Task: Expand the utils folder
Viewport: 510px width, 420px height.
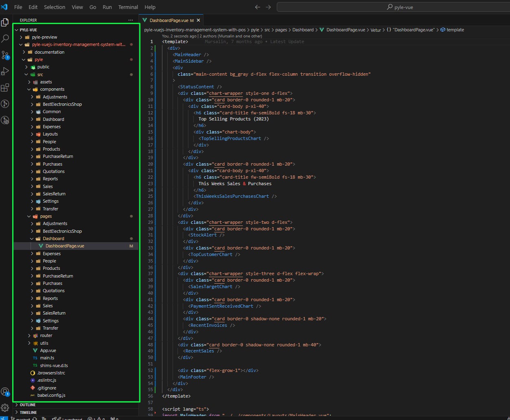Action: click(29, 343)
